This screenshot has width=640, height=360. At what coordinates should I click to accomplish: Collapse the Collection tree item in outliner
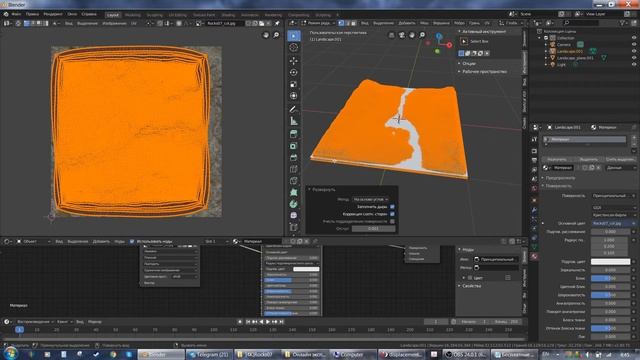[x=540, y=38]
